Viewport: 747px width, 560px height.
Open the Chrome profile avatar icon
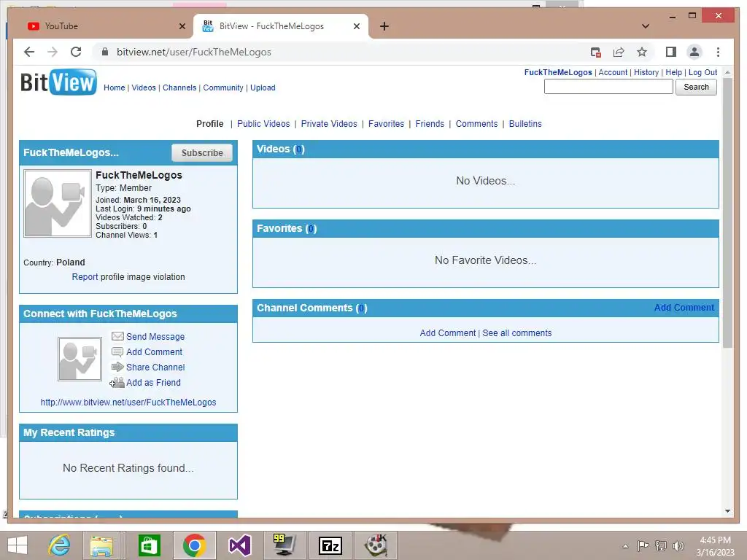694,52
